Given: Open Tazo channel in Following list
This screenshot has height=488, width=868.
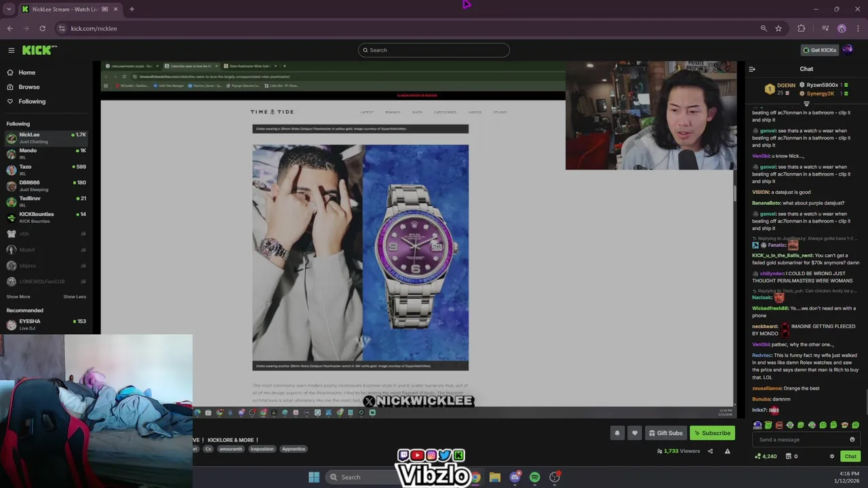Looking at the screenshot, I should [x=46, y=169].
